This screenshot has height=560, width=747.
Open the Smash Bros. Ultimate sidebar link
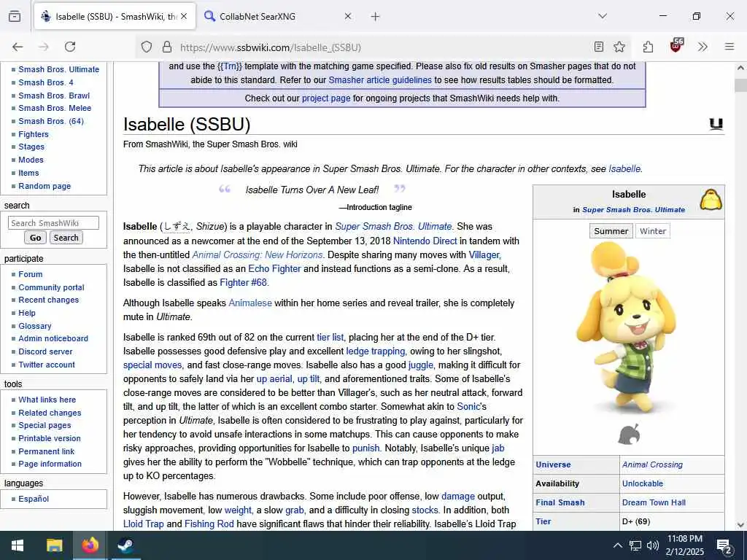[59, 69]
